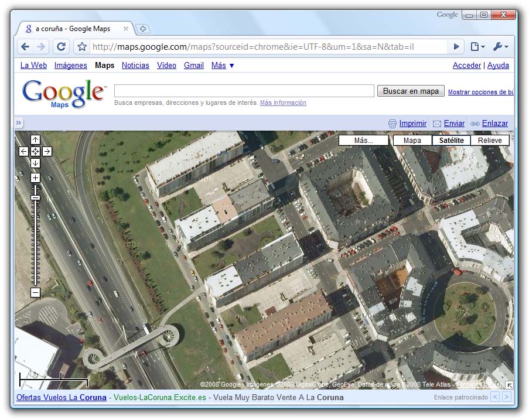This screenshot has height=420, width=529.
Task: Focus the map search text field
Action: 244,91
